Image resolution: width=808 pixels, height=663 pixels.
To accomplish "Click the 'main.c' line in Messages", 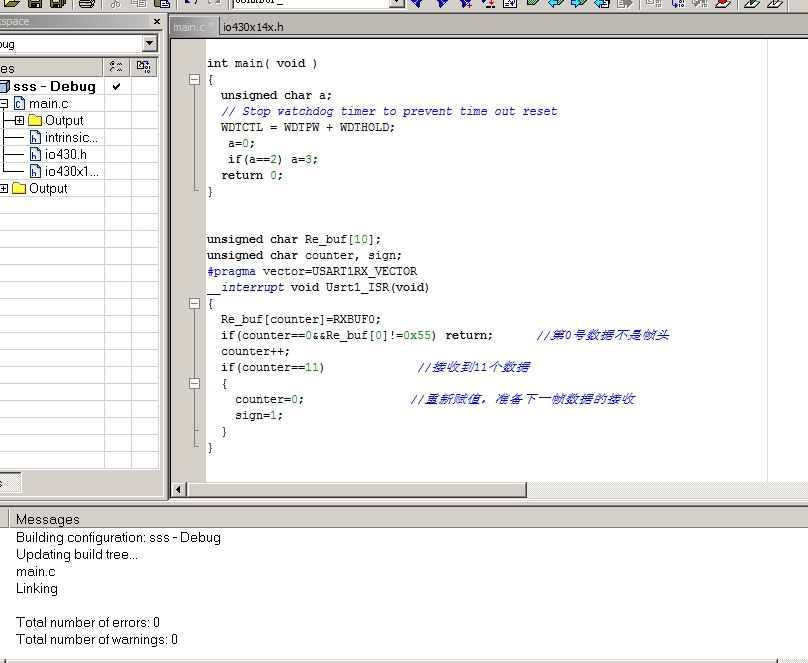I will point(36,571).
